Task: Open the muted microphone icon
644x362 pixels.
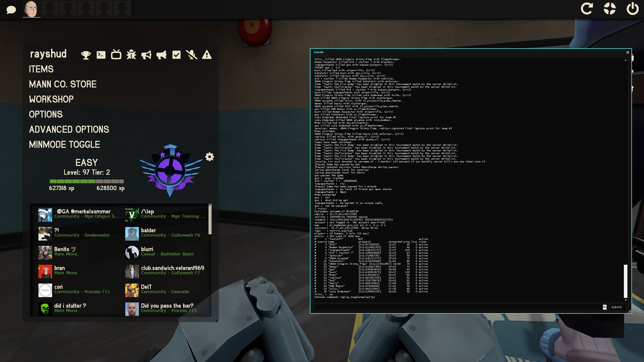Action: (x=191, y=55)
